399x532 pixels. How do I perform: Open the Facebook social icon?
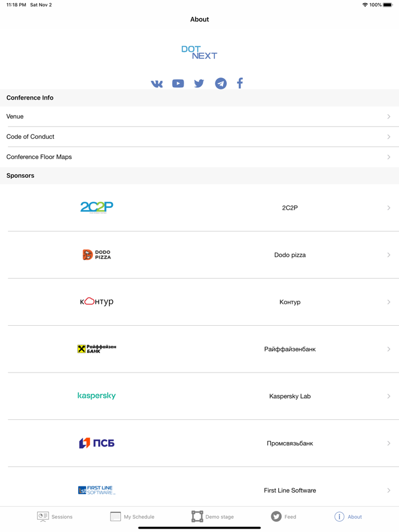coord(240,83)
